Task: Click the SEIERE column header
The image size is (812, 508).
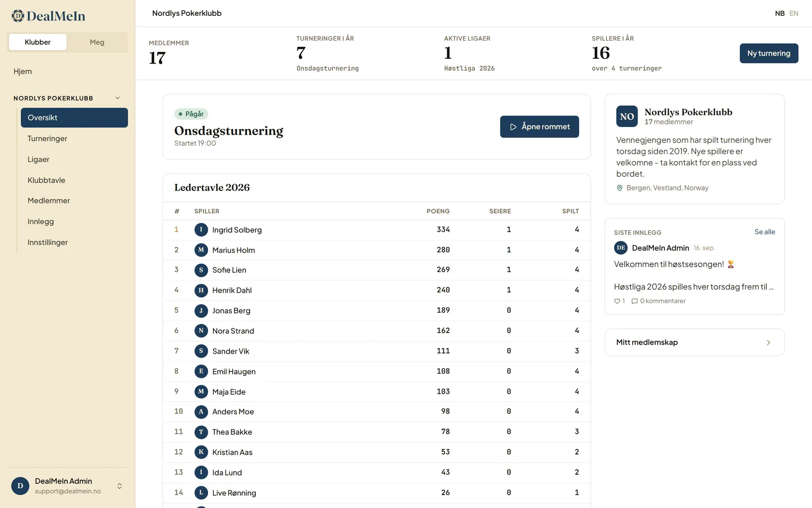Action: click(500, 211)
